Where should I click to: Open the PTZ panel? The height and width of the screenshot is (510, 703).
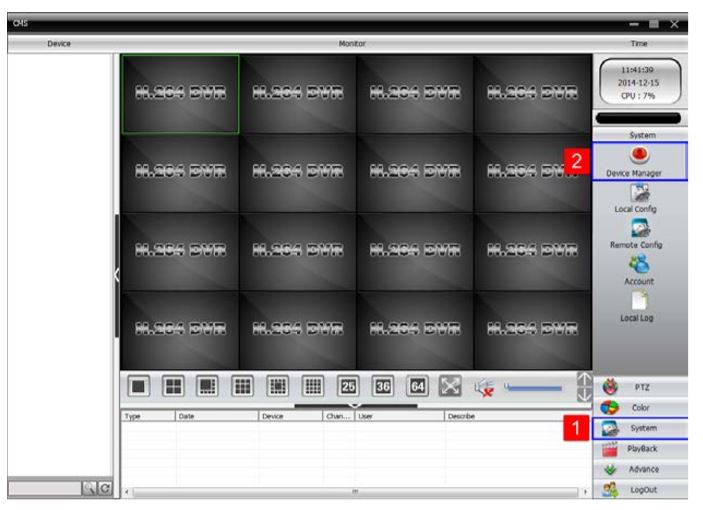tap(641, 387)
